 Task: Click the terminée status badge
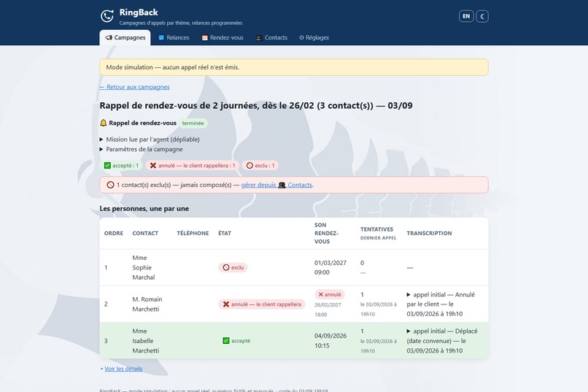193,123
